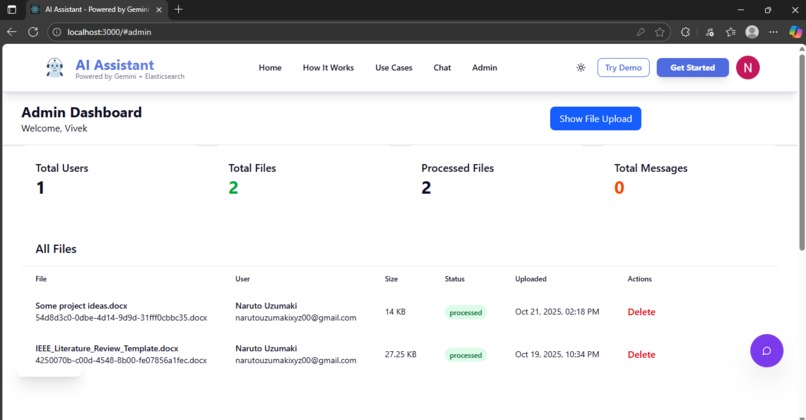Click the AI Assistant title link

[115, 65]
